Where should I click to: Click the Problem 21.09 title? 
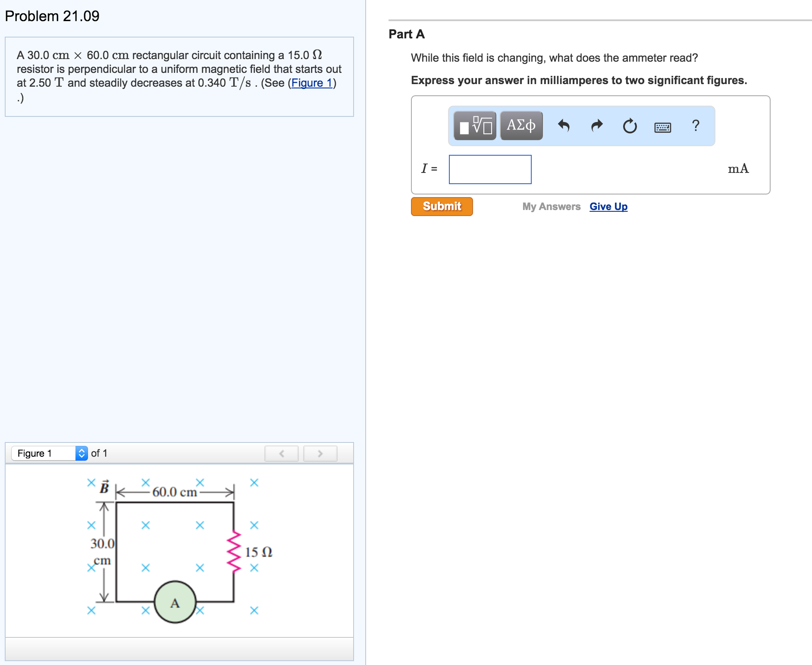click(51, 16)
